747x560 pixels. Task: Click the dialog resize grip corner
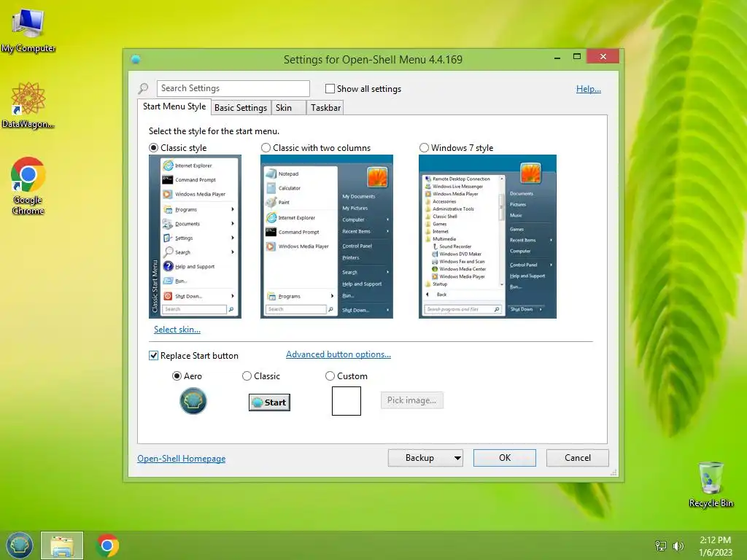coord(614,472)
